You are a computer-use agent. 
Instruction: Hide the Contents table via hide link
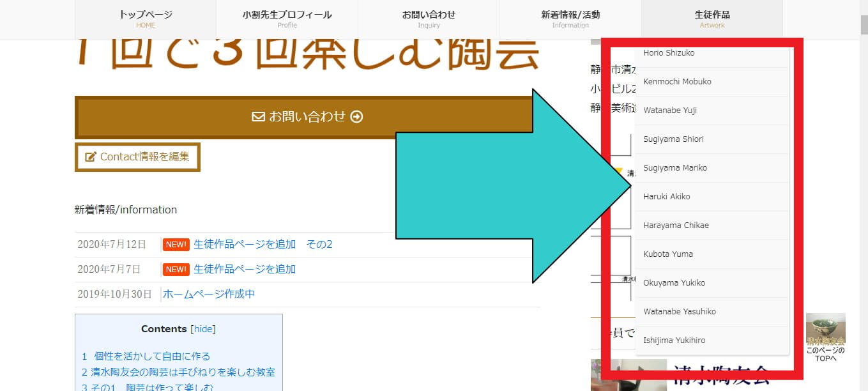coord(203,329)
